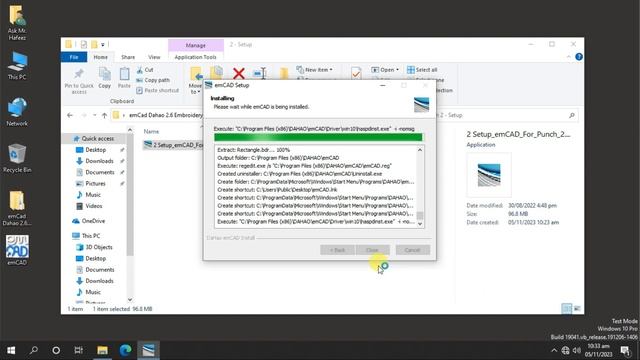Open Windows Start menu
This screenshot has width=640, height=360.
tap(11, 350)
